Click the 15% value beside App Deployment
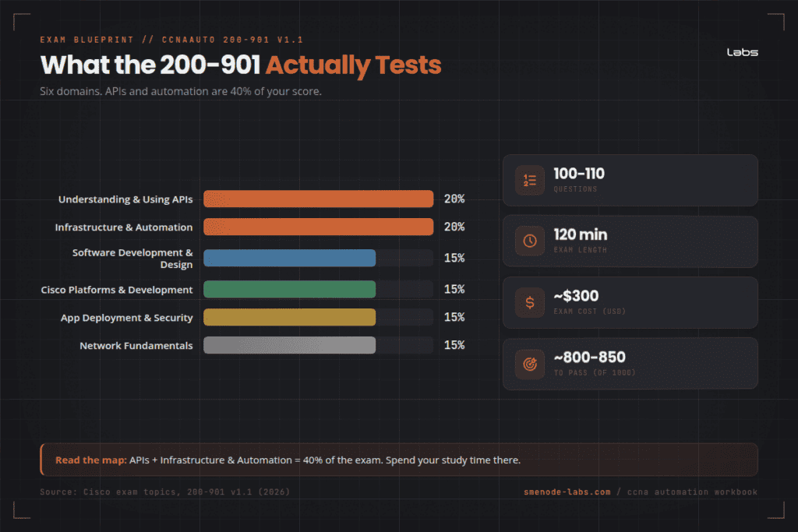The height and width of the screenshot is (532, 798). (454, 317)
